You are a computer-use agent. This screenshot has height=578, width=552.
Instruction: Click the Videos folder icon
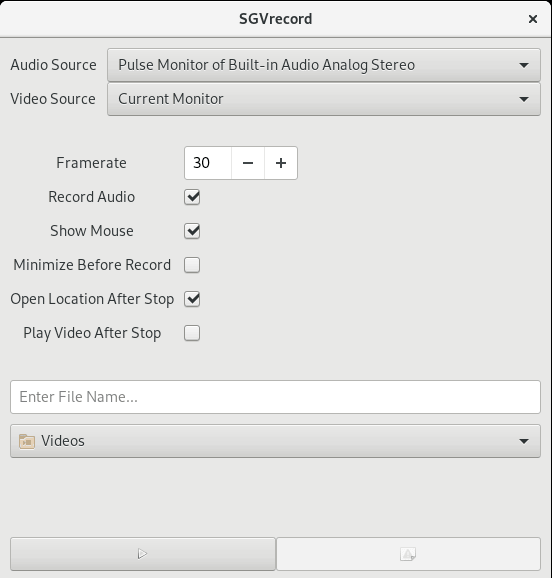pos(27,441)
